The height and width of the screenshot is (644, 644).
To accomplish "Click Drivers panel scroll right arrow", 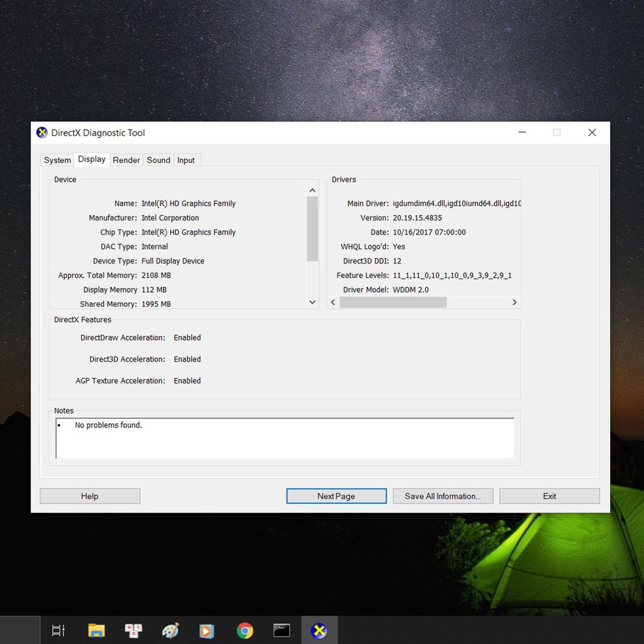I will click(x=514, y=303).
